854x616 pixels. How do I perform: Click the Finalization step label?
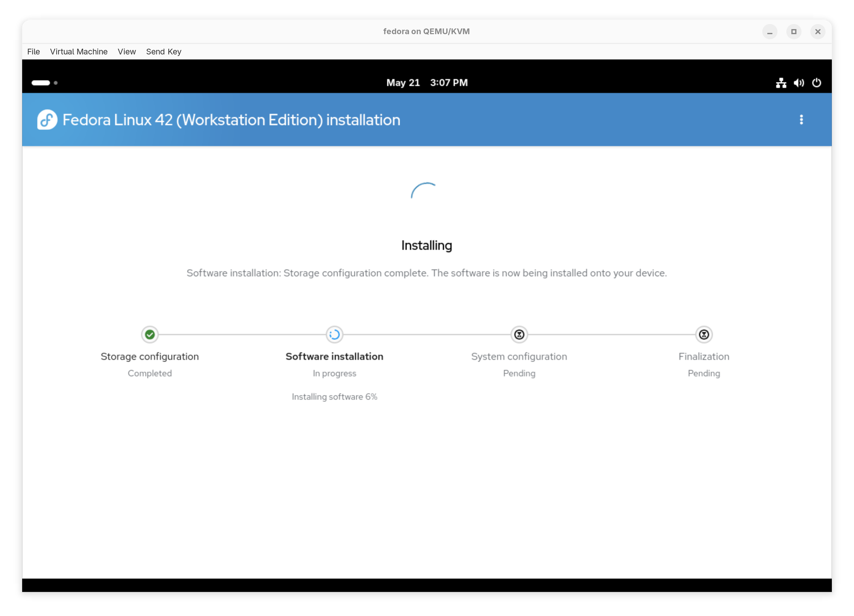704,356
